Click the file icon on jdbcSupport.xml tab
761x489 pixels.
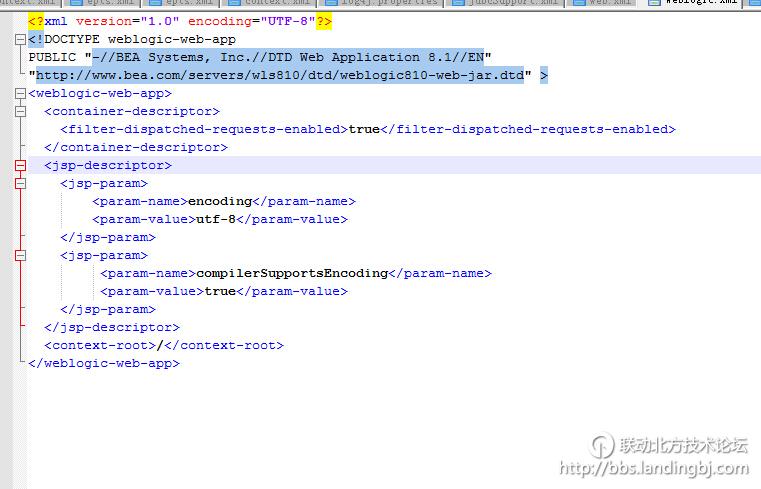(460, 3)
